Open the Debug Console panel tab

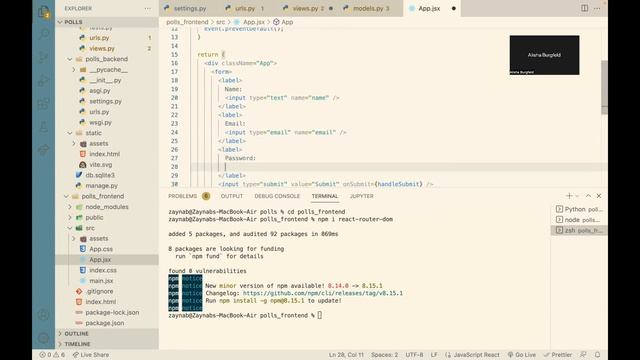tap(277, 196)
